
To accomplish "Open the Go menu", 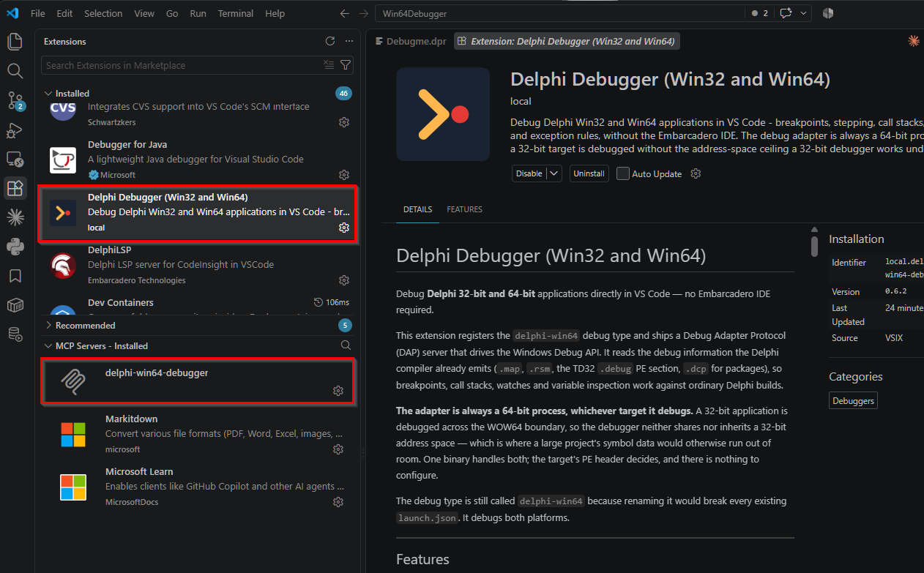I will click(172, 13).
